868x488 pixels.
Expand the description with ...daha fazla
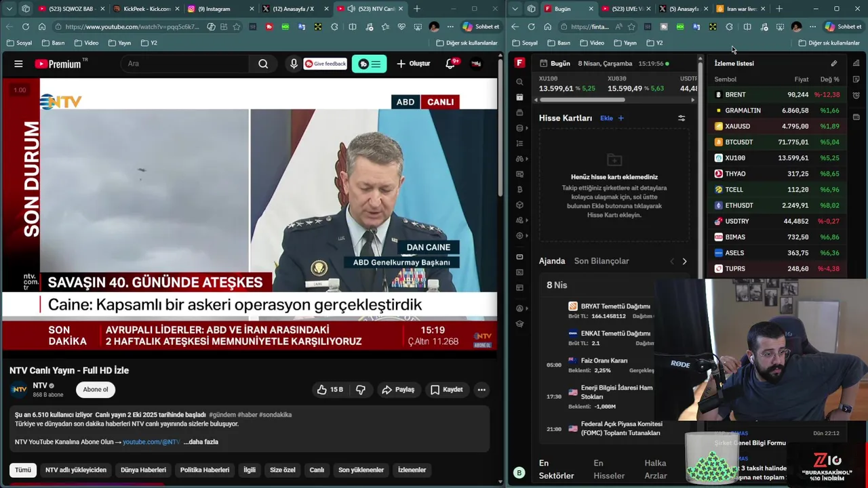coord(201,442)
